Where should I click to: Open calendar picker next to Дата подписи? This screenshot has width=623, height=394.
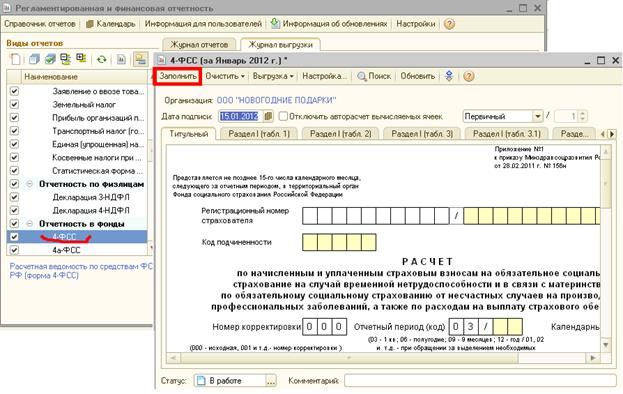(269, 116)
